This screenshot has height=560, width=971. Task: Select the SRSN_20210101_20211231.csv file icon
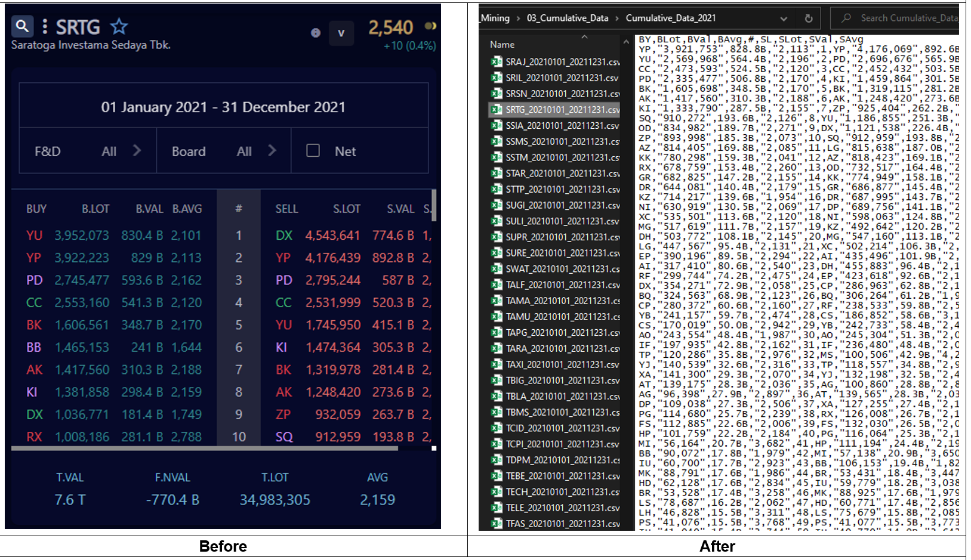(497, 93)
